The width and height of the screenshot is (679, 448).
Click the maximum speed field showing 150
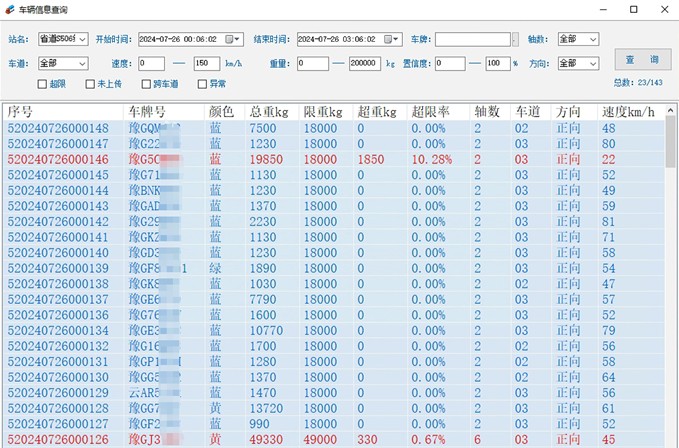pyautogui.click(x=207, y=64)
